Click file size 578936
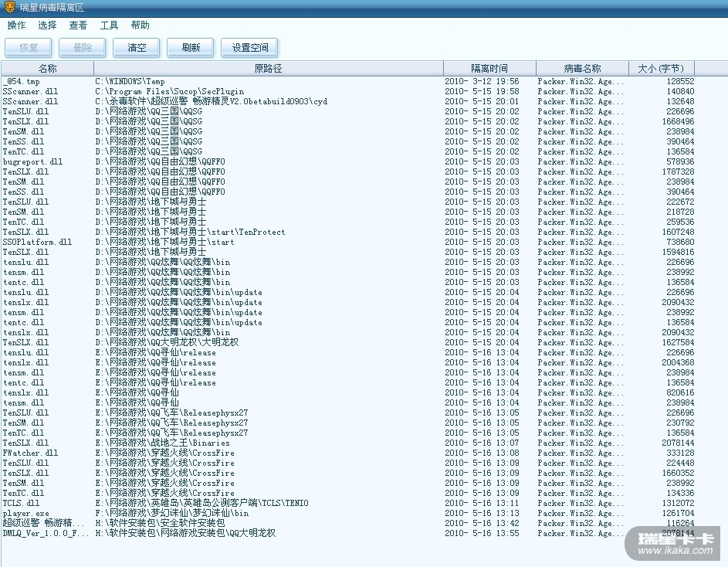The image size is (728, 567). pos(680,161)
